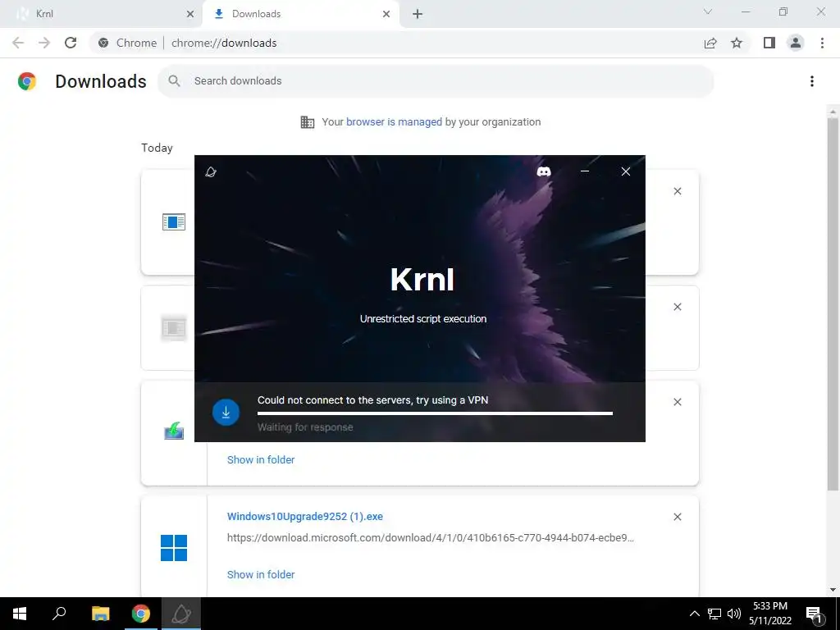Click the organization building icon
This screenshot has height=630, width=840.
coord(308,122)
